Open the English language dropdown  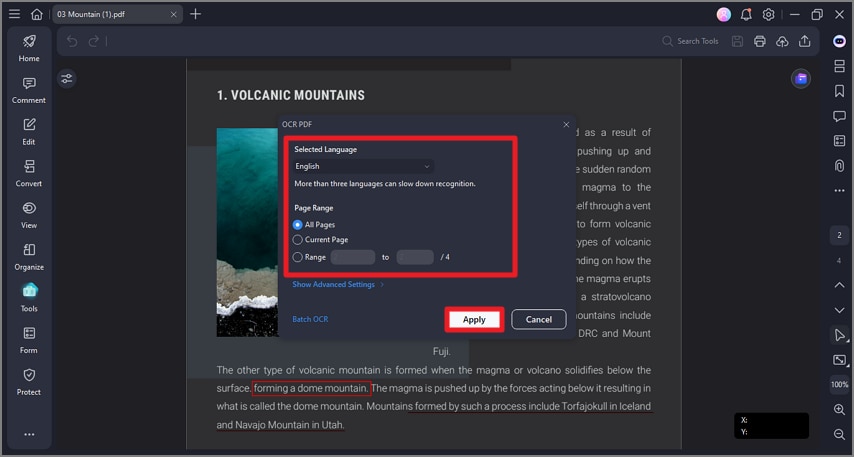tap(363, 166)
